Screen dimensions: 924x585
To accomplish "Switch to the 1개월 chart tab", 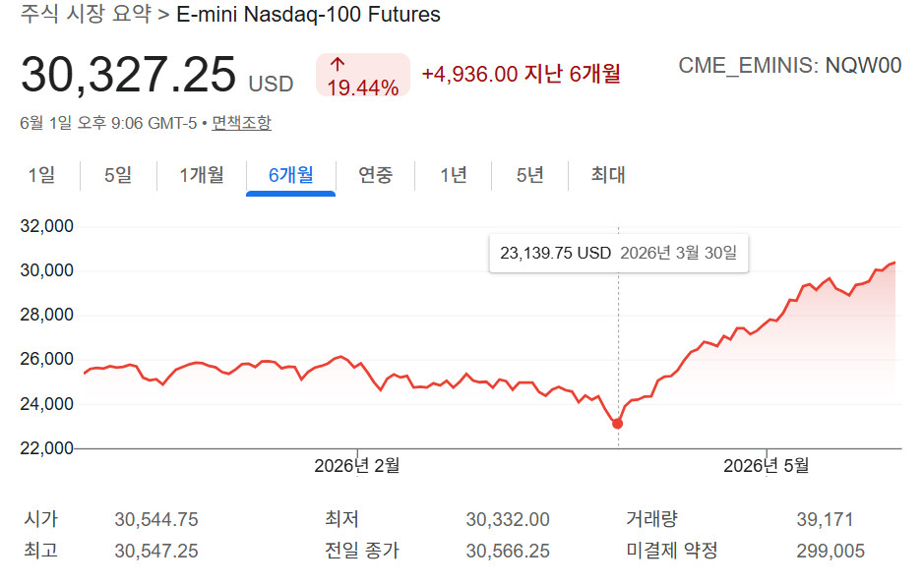I will 202,175.
